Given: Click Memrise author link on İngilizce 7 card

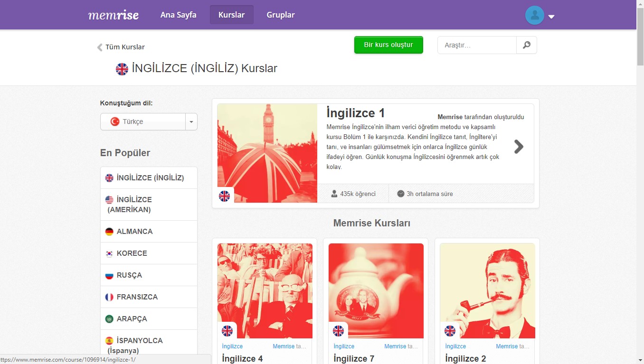Looking at the screenshot, I should pyautogui.click(x=396, y=346).
